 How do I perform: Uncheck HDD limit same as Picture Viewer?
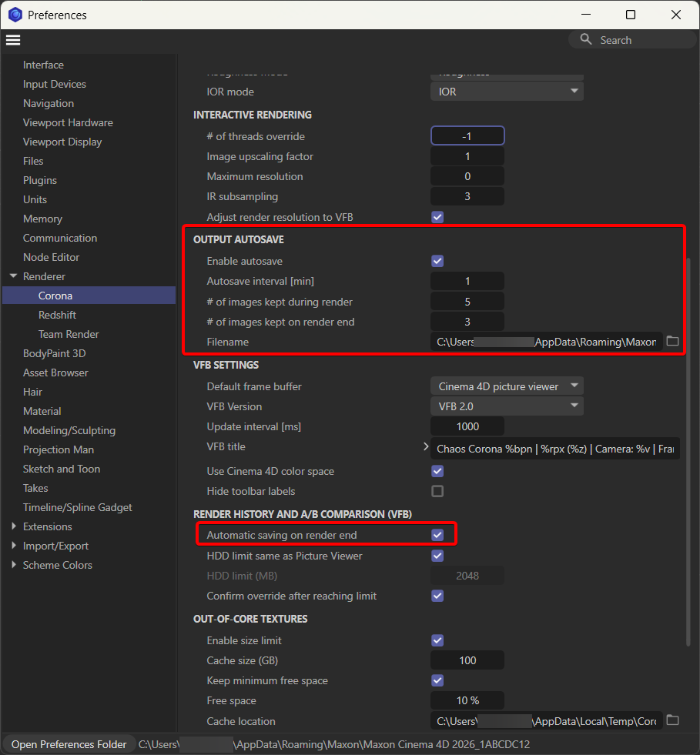pos(437,556)
